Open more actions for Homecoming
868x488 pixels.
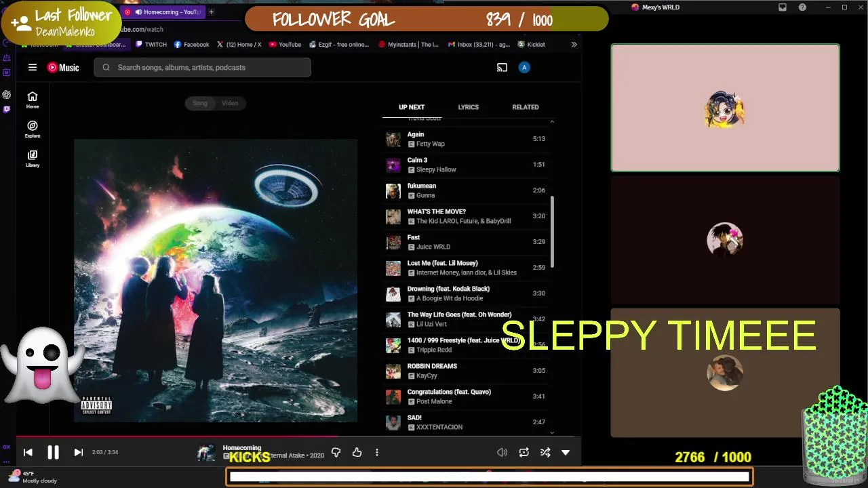pyautogui.click(x=377, y=452)
